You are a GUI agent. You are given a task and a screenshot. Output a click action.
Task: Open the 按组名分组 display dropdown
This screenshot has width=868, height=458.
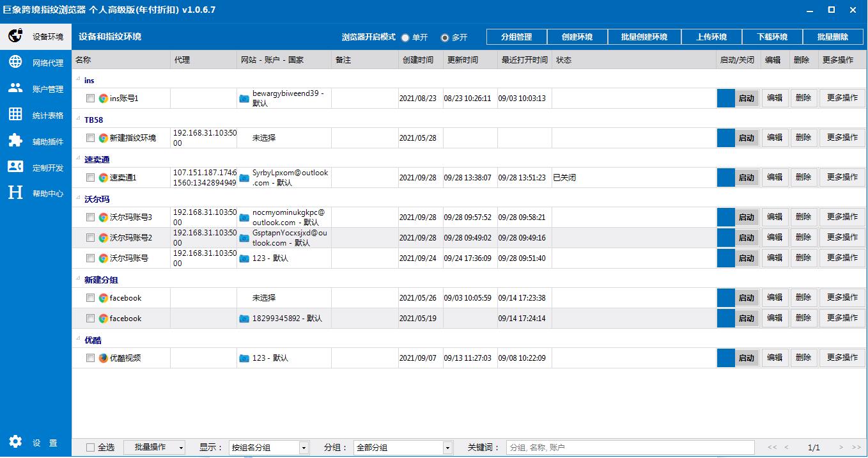coord(269,448)
